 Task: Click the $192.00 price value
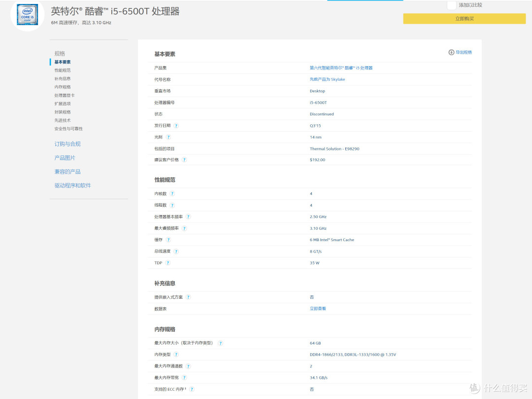pyautogui.click(x=317, y=160)
